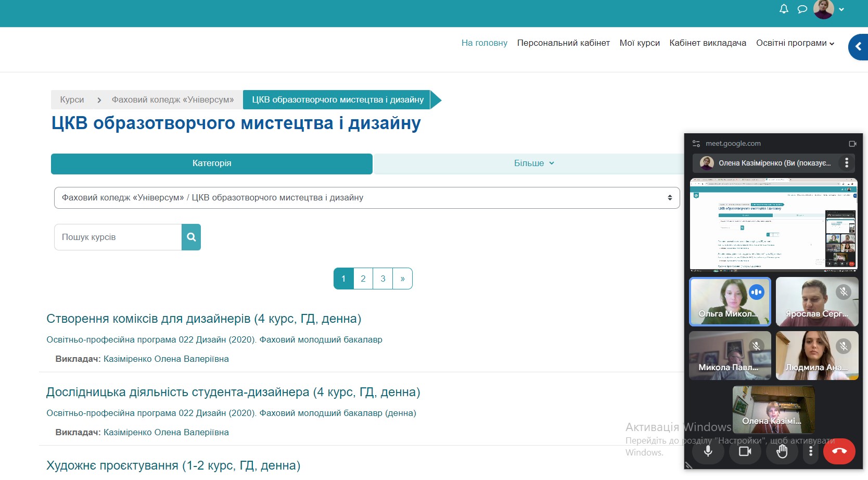Open the notifications bell

[x=784, y=9]
